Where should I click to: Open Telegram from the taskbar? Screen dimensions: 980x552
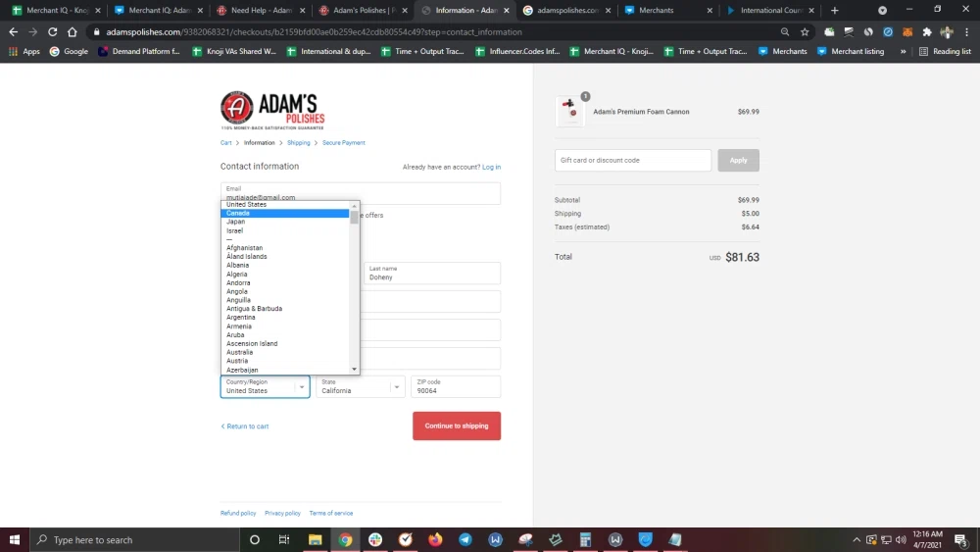click(x=465, y=539)
